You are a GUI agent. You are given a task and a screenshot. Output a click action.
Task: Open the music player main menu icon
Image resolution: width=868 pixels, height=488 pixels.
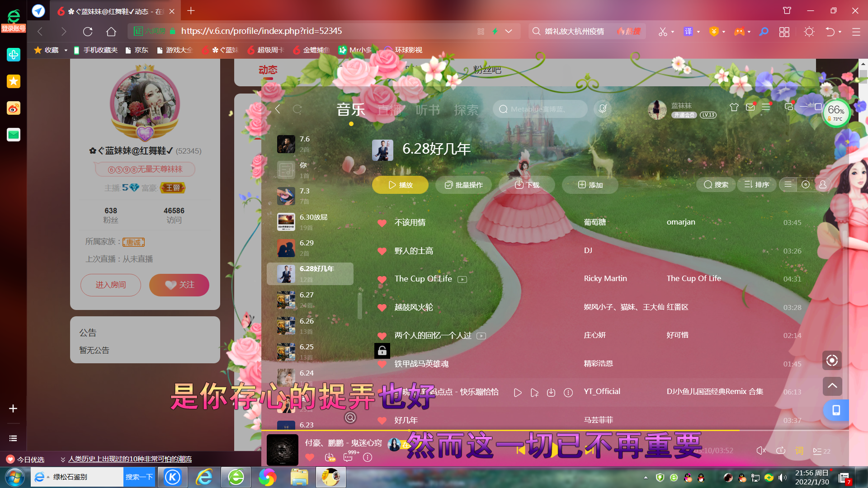coord(766,107)
